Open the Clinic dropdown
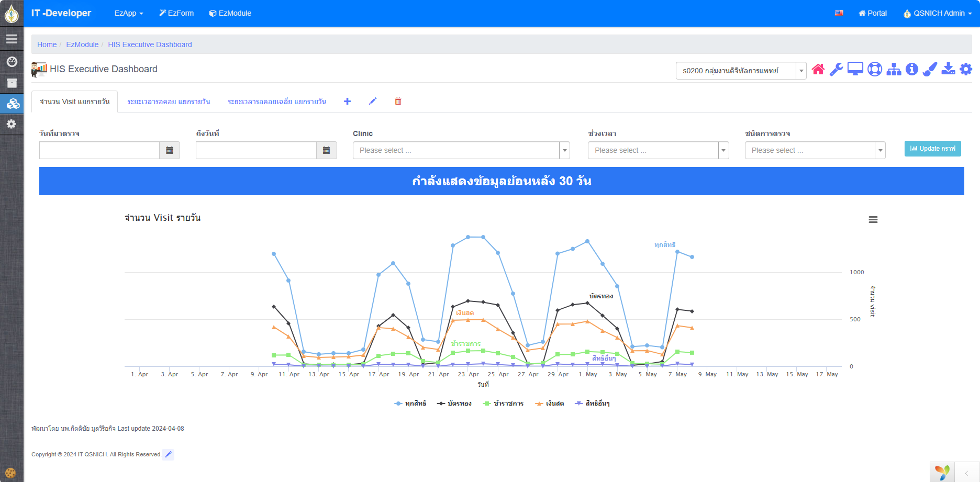The image size is (980, 482). [461, 150]
